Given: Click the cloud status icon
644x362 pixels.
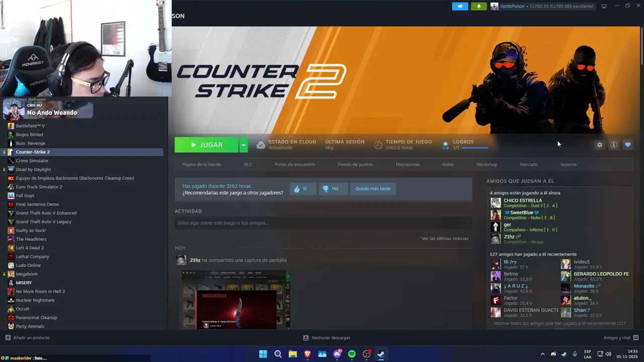Looking at the screenshot, I should [x=261, y=145].
